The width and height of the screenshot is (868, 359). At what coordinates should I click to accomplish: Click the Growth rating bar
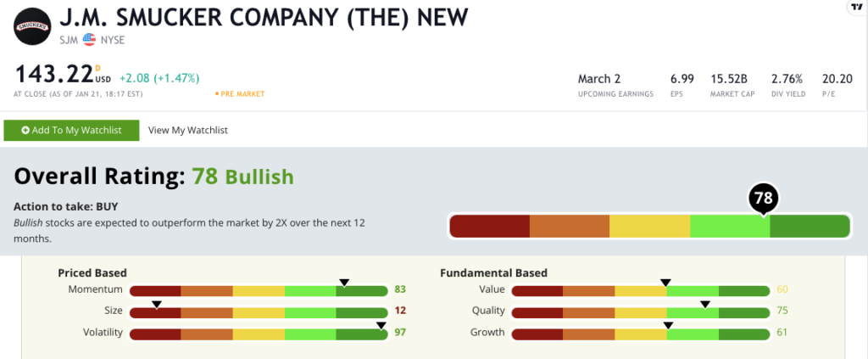click(x=641, y=334)
